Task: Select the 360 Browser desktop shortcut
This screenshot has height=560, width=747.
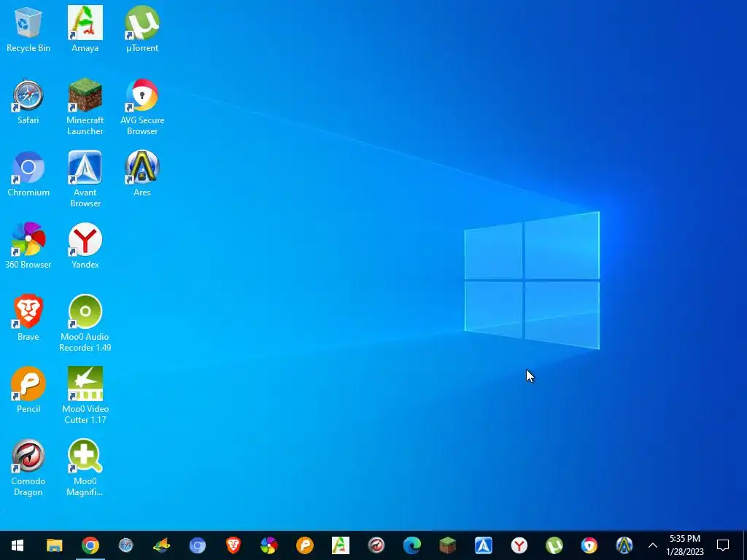Action: (28, 246)
